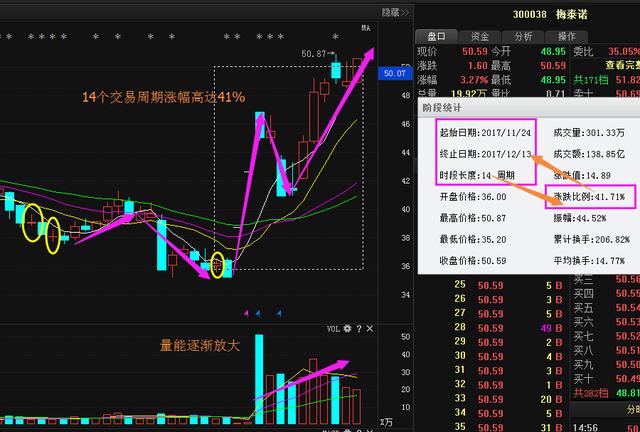Select trade tick row 33 with 20 B

[x=509, y=399]
